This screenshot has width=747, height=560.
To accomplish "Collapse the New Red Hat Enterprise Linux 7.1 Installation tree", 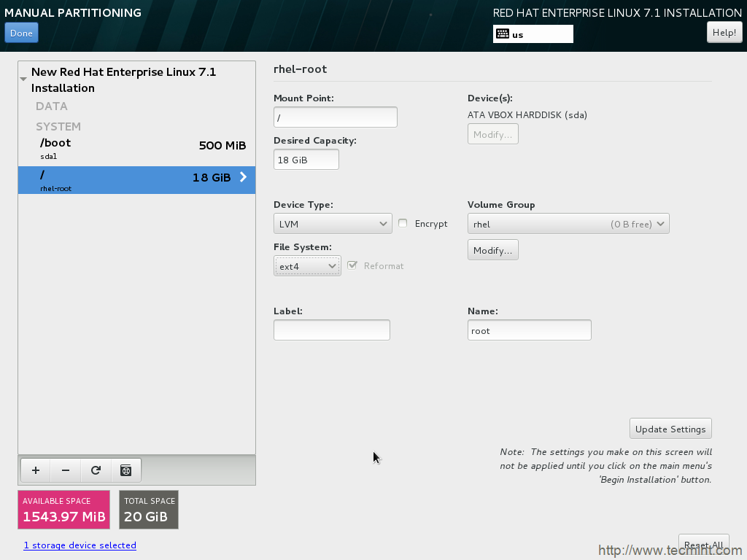I will coord(24,79).
